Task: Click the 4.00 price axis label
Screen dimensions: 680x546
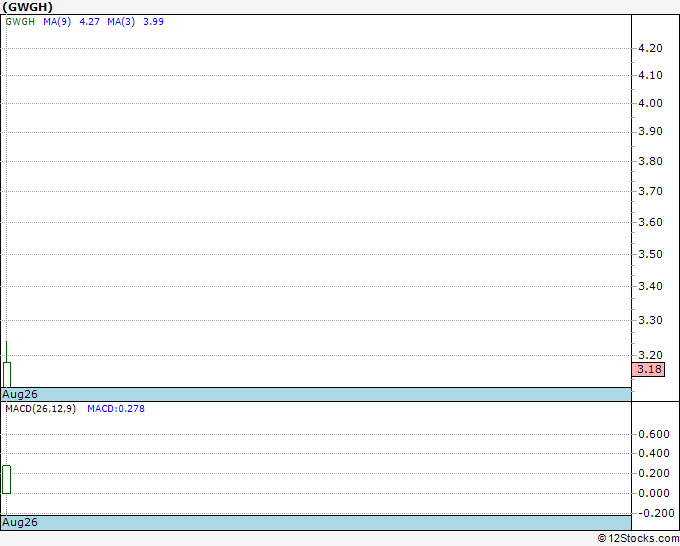Action: coord(651,103)
